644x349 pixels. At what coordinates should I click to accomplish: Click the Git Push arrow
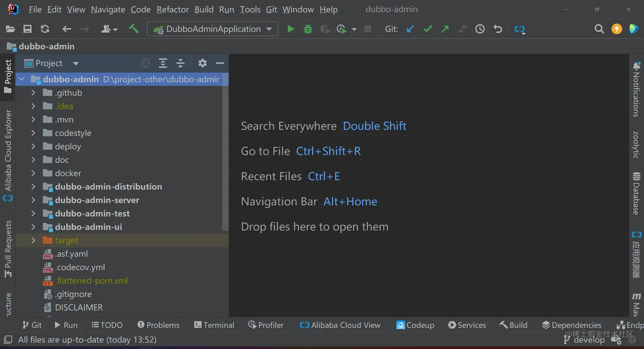click(x=445, y=29)
